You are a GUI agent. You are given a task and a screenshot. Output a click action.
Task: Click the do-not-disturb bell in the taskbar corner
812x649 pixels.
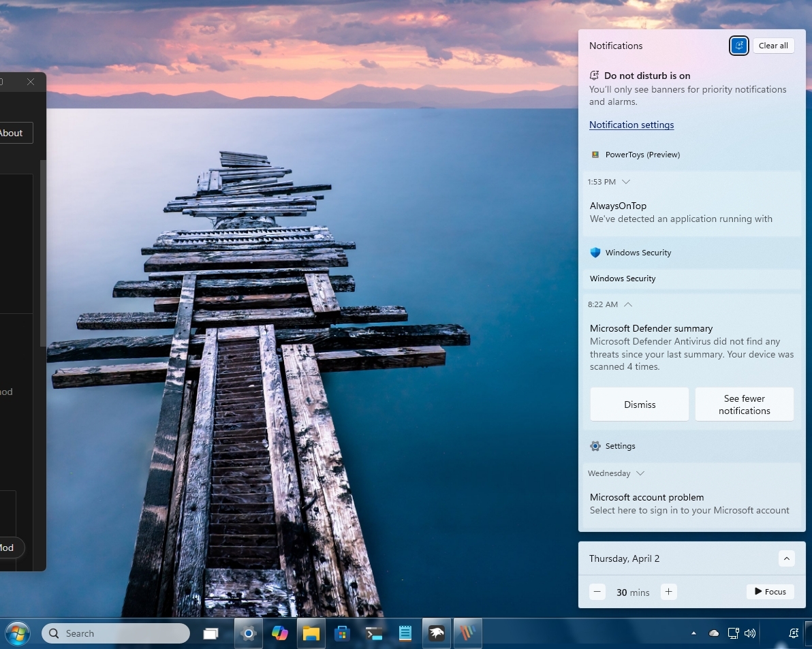[x=794, y=633]
